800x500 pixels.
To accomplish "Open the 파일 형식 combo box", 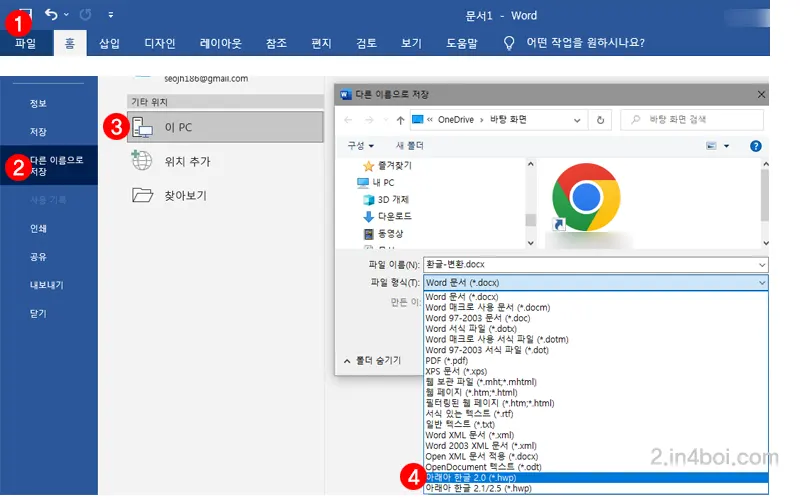I will pyautogui.click(x=595, y=283).
